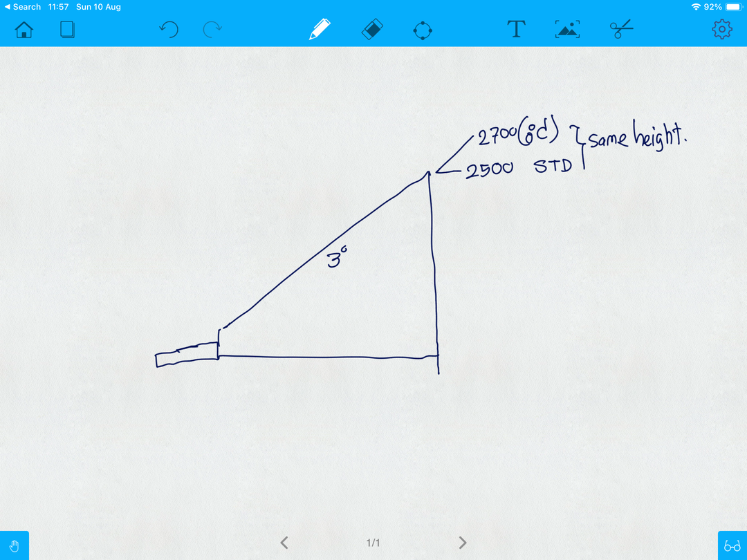Screen dimensions: 747x560
Task: Open the Settings gear
Action: (721, 29)
